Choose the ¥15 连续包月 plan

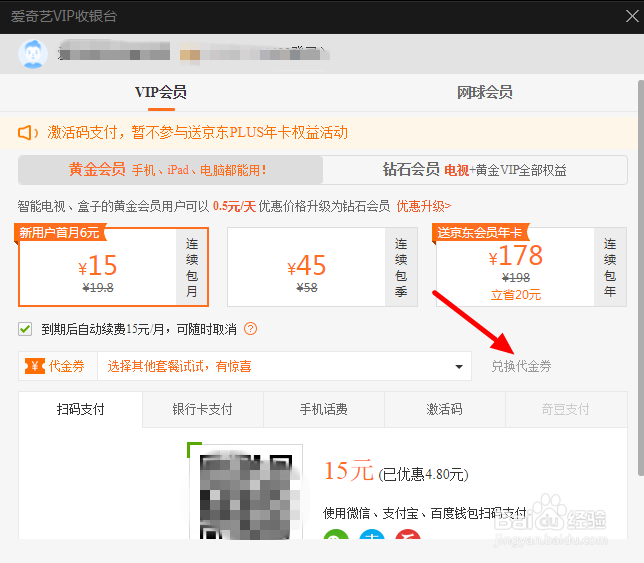point(113,267)
